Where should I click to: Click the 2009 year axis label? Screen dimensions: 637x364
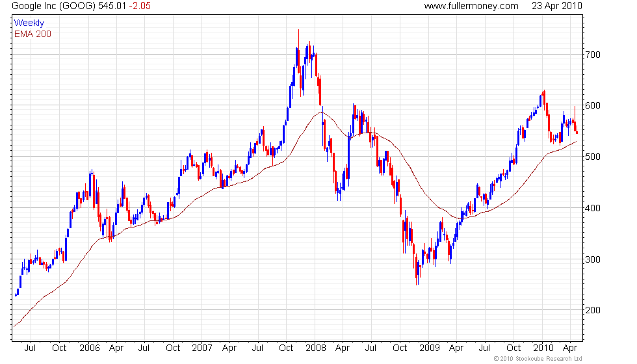click(x=430, y=348)
